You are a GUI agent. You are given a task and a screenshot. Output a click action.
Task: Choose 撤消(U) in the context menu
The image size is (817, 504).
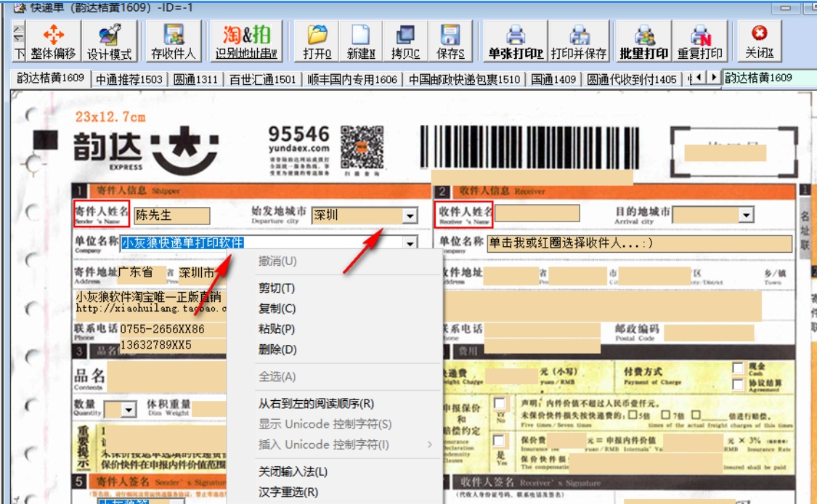point(335,261)
